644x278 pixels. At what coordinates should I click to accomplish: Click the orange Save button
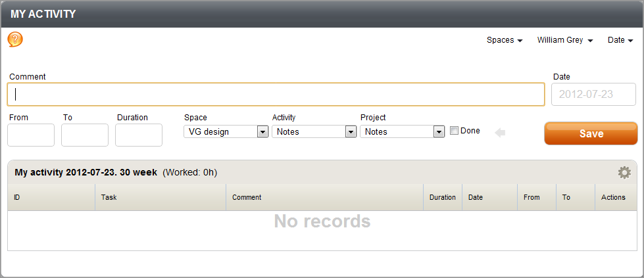pos(591,133)
